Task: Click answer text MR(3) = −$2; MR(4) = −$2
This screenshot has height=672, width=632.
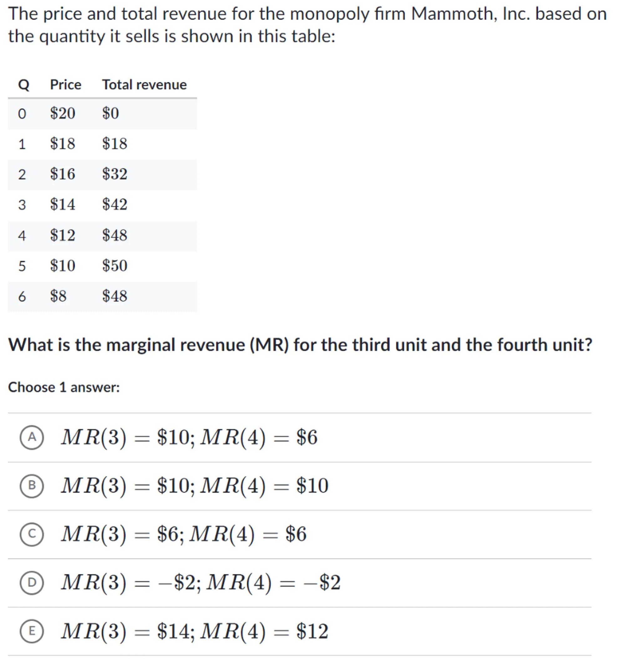Action: (x=201, y=583)
